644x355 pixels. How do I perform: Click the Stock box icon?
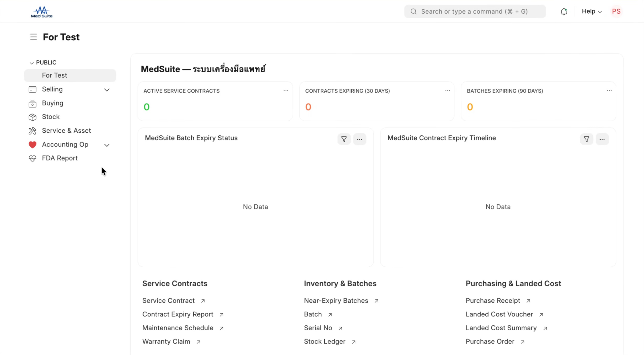pos(33,117)
